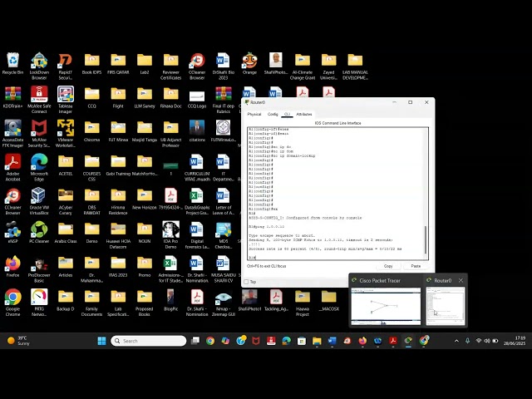The height and width of the screenshot is (399, 532).
Task: Select the Rapid7 Security desktop shortcut
Action: coord(65,66)
